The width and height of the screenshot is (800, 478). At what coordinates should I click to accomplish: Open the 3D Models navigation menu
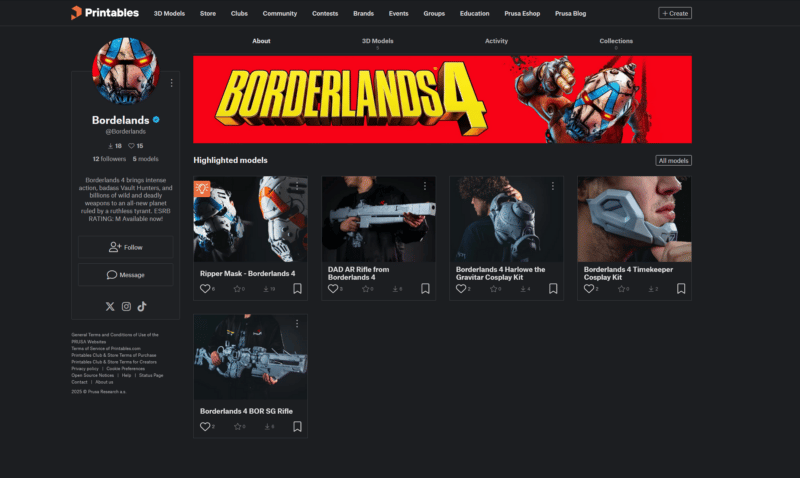click(x=169, y=13)
